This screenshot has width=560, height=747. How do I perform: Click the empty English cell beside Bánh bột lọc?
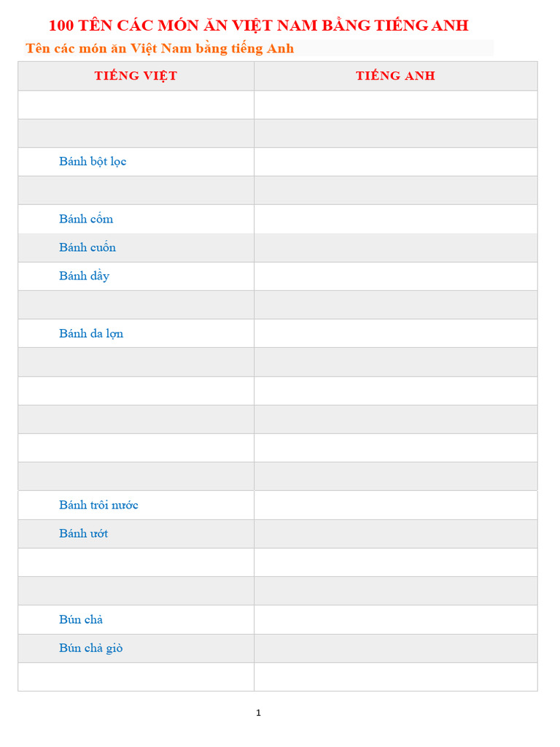[x=395, y=162]
